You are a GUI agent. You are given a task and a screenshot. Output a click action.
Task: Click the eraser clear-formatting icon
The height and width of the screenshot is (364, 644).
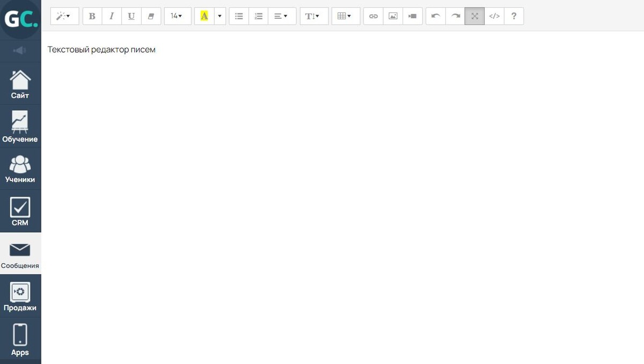pos(151,16)
